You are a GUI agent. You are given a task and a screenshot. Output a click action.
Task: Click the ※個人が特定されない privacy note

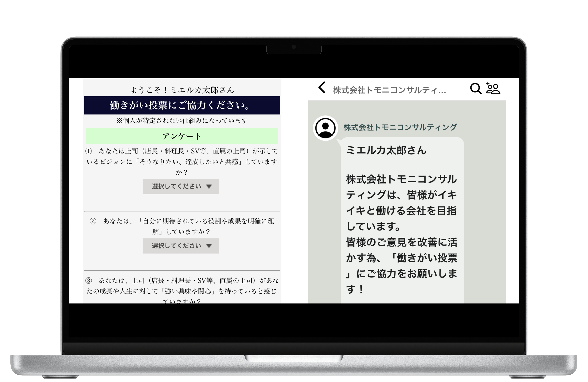(x=182, y=121)
